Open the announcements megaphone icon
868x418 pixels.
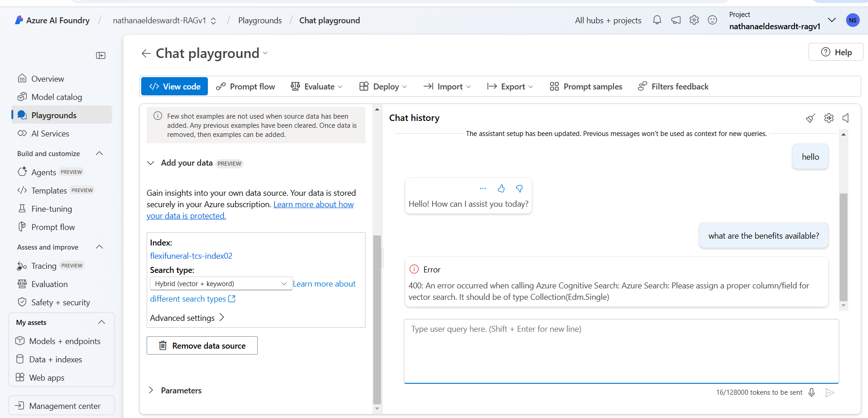coord(676,20)
